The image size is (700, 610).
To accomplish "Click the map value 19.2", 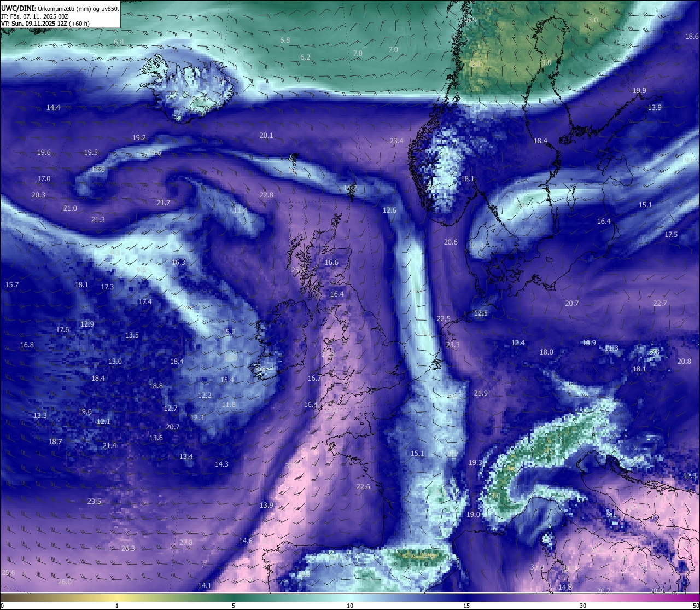I will (139, 138).
